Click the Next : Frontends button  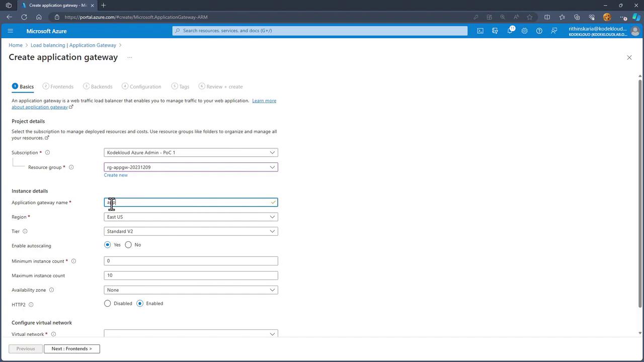click(72, 349)
